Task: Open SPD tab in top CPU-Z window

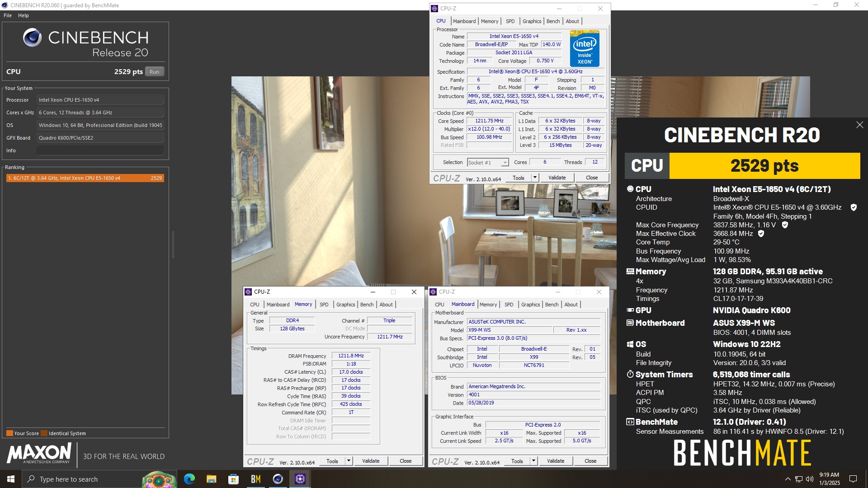Action: [x=510, y=21]
